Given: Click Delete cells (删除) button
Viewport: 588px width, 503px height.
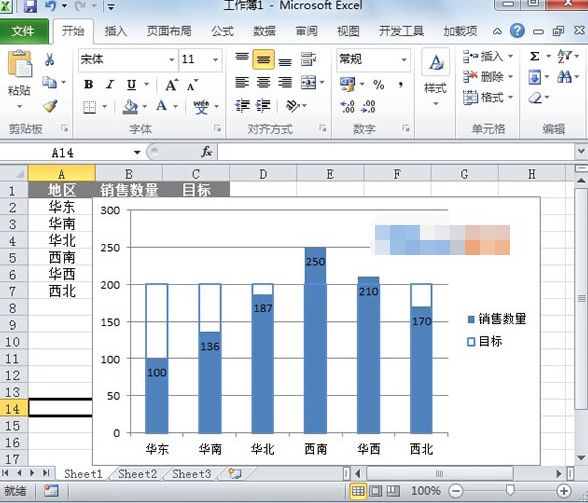Looking at the screenshot, I should coord(488,77).
